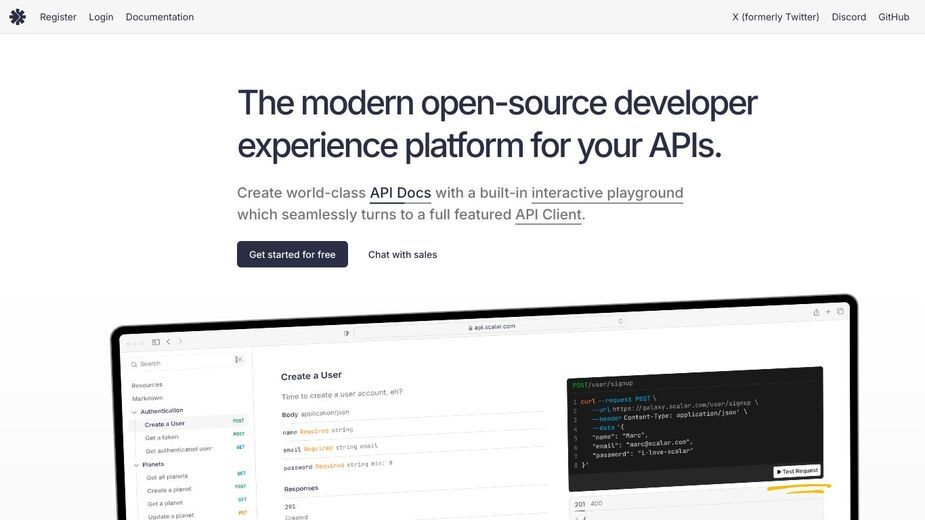
Task: Follow the API Docs underlined link
Action: [400, 193]
